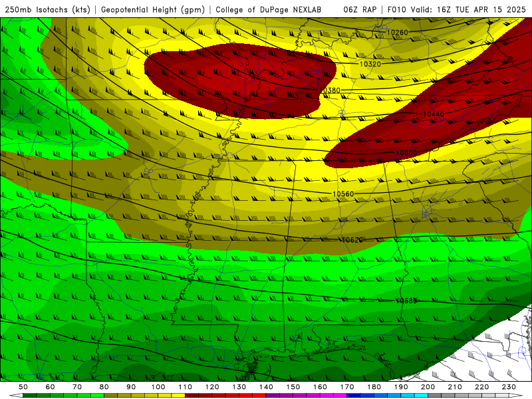This screenshot has width=532, height=399.
Task: Click the 10440 height contour label
Action: pyautogui.click(x=434, y=114)
